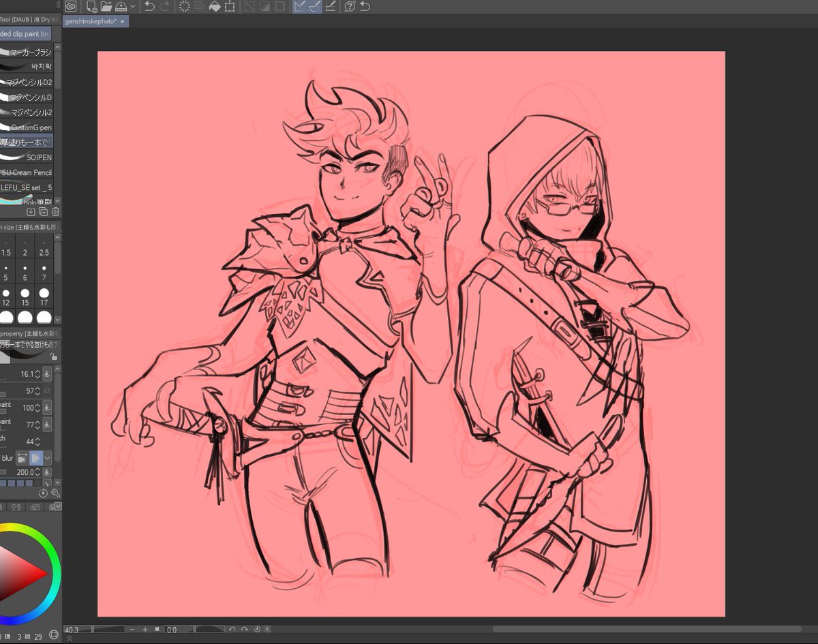Toggle snap to ruler

pos(300,6)
